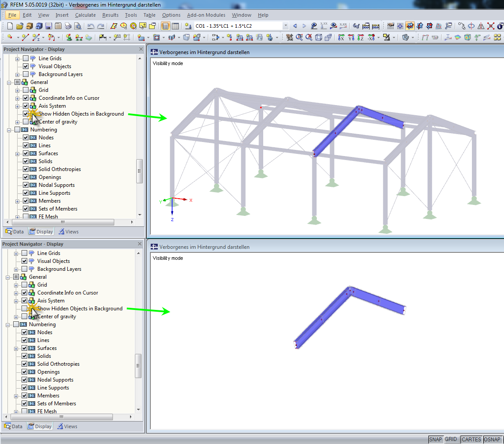Open the File menu

pos(12,15)
